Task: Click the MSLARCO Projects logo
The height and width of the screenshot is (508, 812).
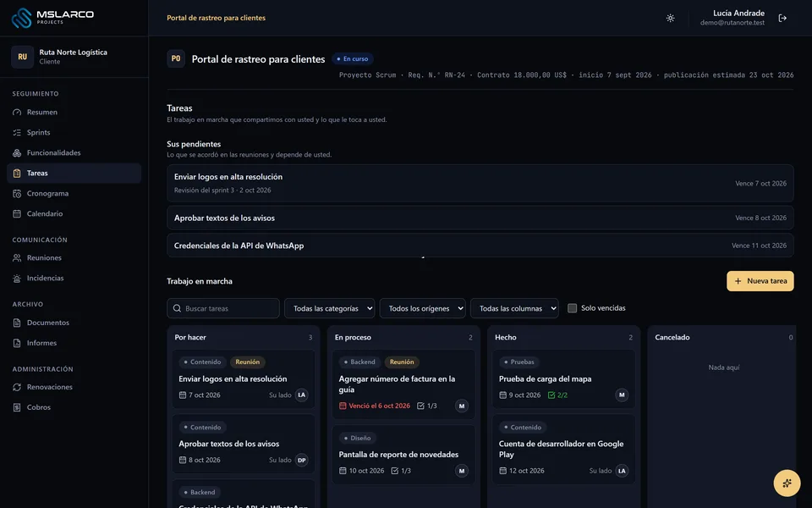Action: click(52, 18)
